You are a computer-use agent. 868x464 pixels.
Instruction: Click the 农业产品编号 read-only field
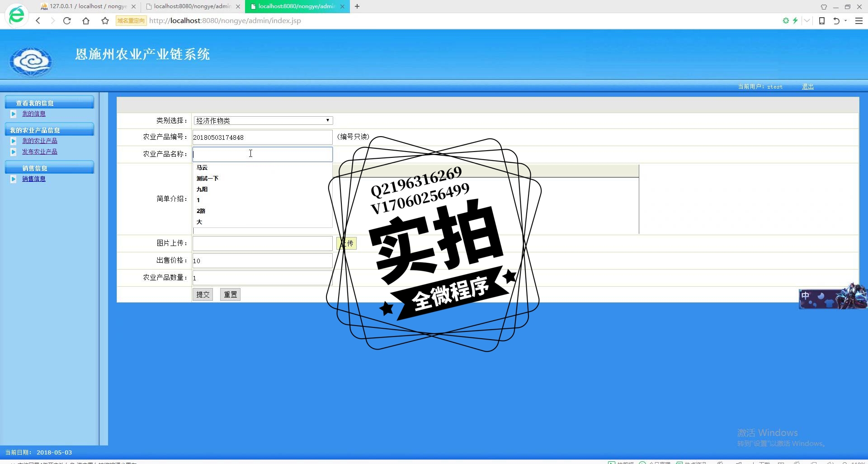pyautogui.click(x=262, y=137)
